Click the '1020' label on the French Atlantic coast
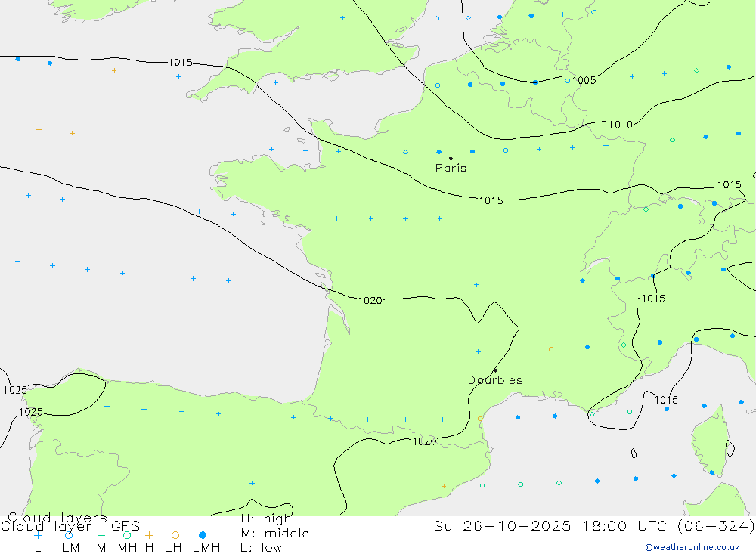This screenshot has height=554, width=756. (370, 300)
